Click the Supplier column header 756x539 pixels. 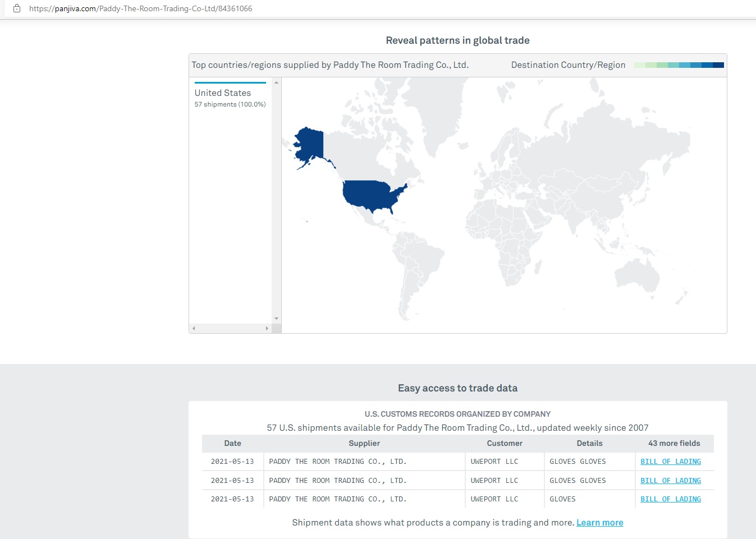click(364, 443)
